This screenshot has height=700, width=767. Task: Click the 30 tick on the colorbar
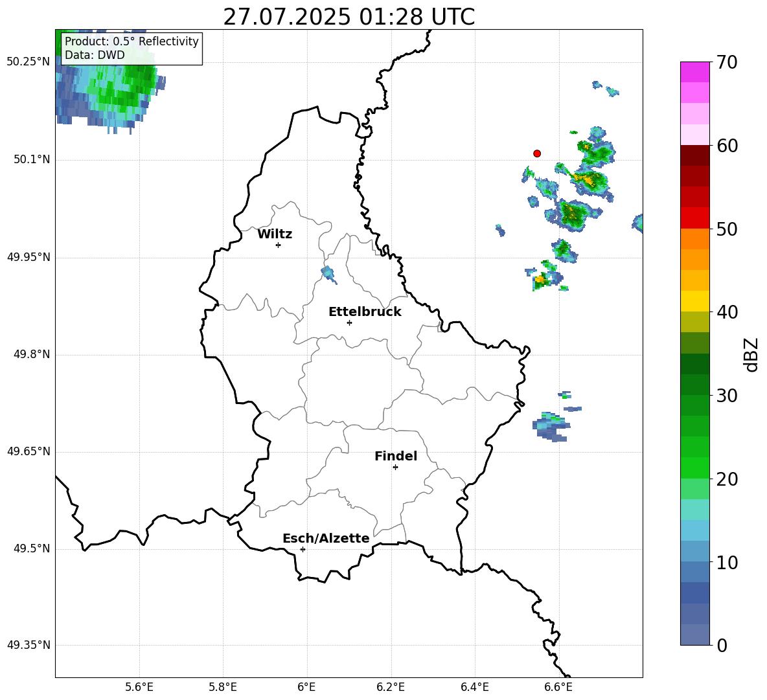pos(727,396)
